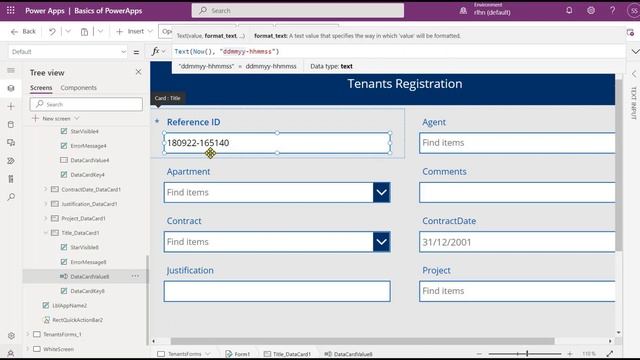Image resolution: width=640 pixels, height=360 pixels.
Task: Toggle the hamburger navigation menu
Action: point(11,70)
